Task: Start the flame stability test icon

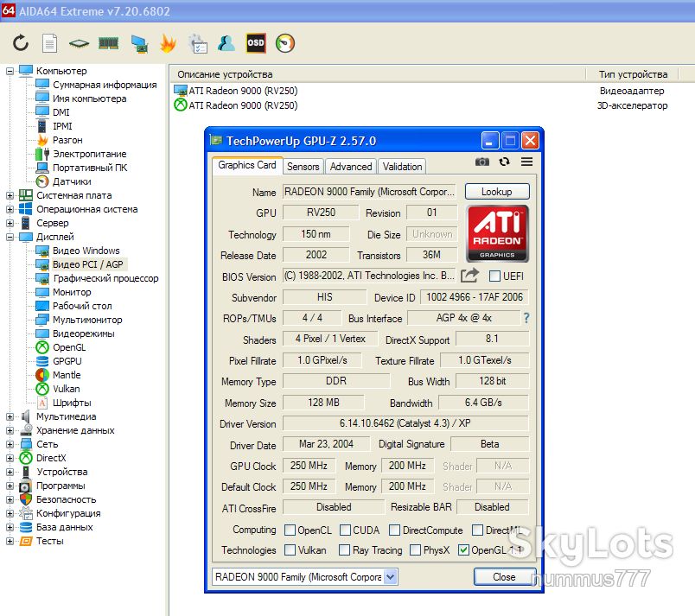Action: [168, 43]
